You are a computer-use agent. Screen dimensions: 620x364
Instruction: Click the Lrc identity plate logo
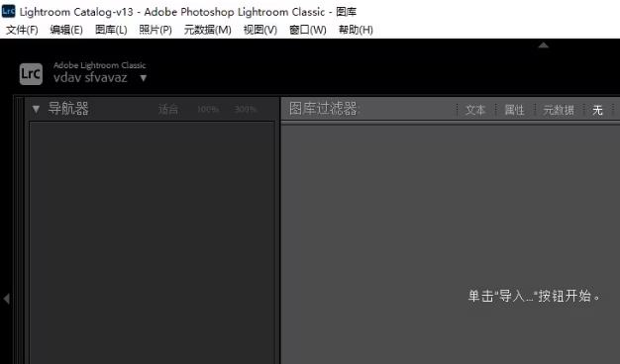(x=31, y=74)
